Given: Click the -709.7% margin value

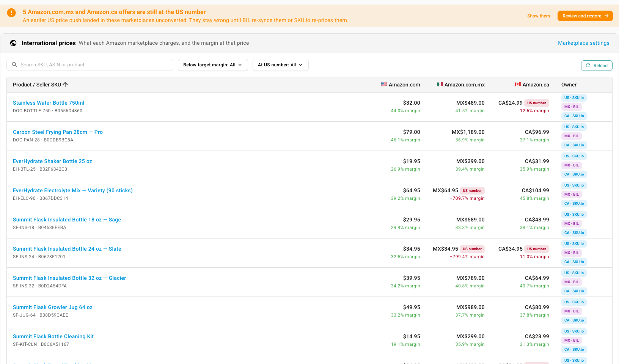Looking at the screenshot, I should pyautogui.click(x=467, y=198).
